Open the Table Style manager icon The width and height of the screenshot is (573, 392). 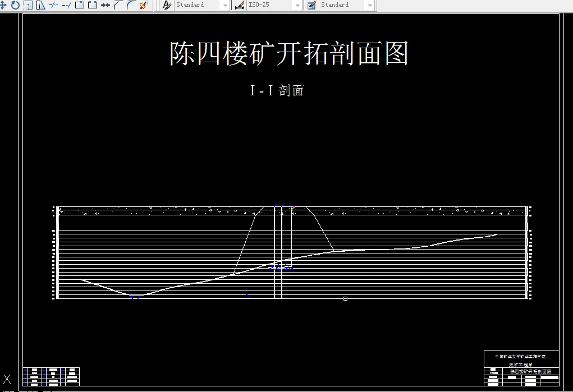[x=312, y=6]
